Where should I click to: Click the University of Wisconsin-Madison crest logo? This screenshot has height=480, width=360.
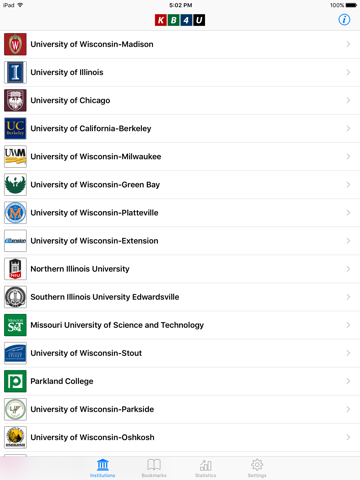point(15,44)
